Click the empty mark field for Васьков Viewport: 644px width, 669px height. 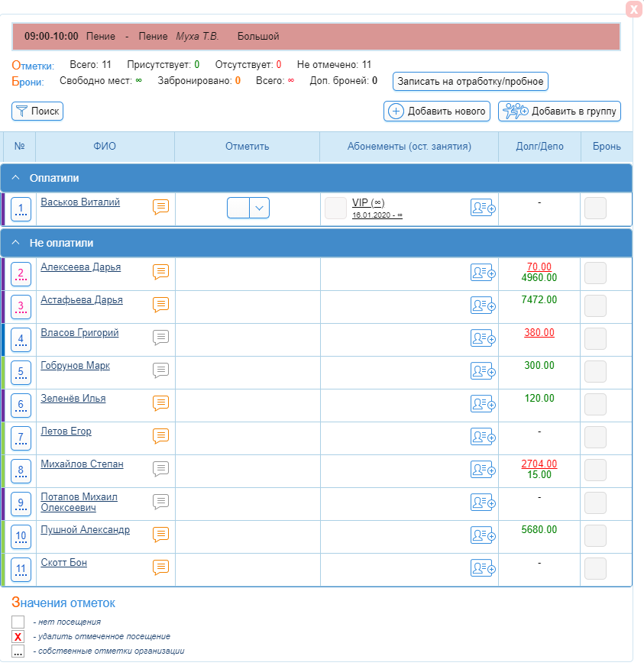point(238,208)
